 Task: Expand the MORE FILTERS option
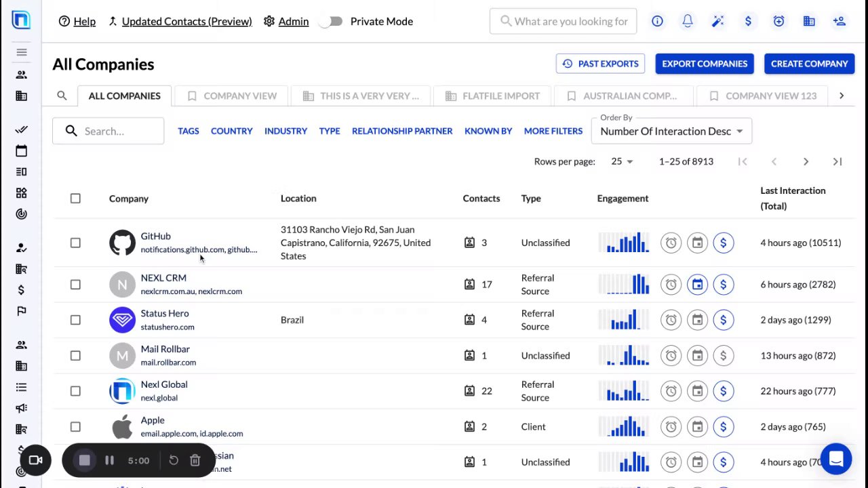point(553,131)
